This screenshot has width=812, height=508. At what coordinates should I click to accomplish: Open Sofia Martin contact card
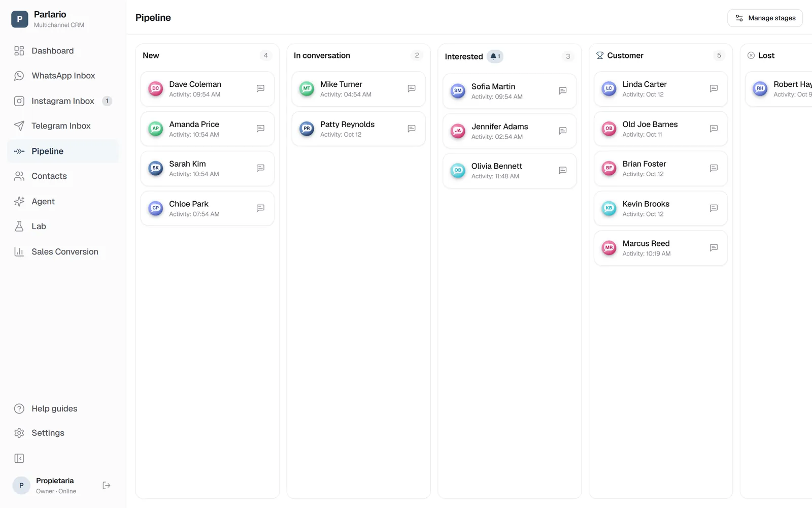click(x=510, y=91)
